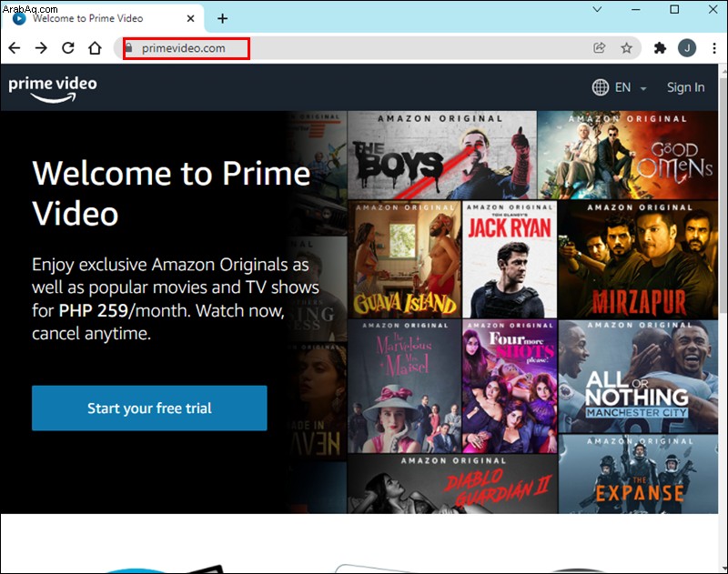The height and width of the screenshot is (574, 728).
Task: Open the Guava Island poster
Action: 404,259
